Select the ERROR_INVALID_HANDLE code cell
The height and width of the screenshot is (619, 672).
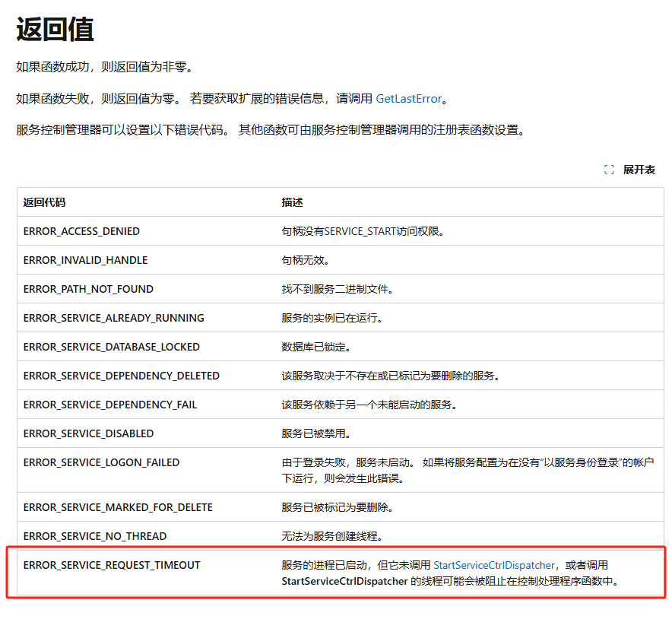coord(85,260)
